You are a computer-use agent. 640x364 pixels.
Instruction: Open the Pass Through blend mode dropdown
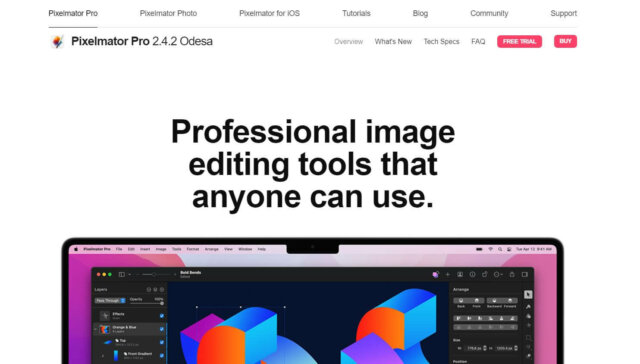[110, 301]
